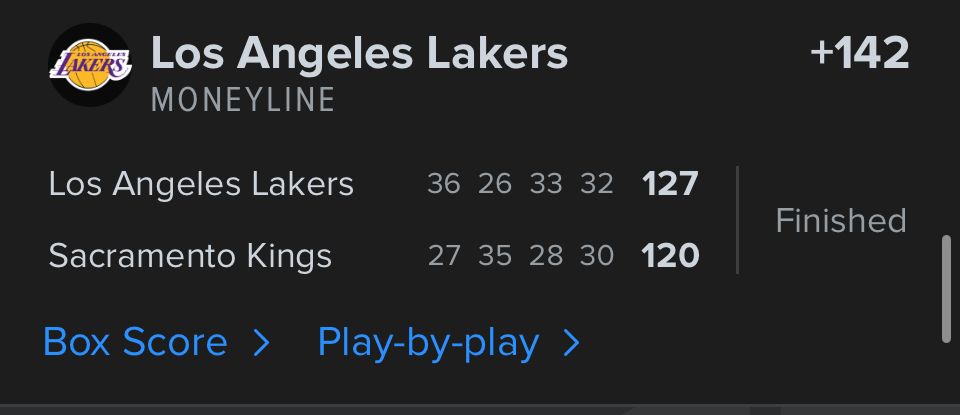Click Lakers first quarter score 36
The image size is (960, 415).
[x=443, y=184]
